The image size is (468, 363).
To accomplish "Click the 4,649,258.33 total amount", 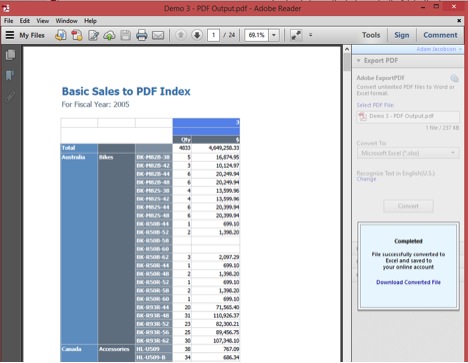I will click(x=224, y=148).
